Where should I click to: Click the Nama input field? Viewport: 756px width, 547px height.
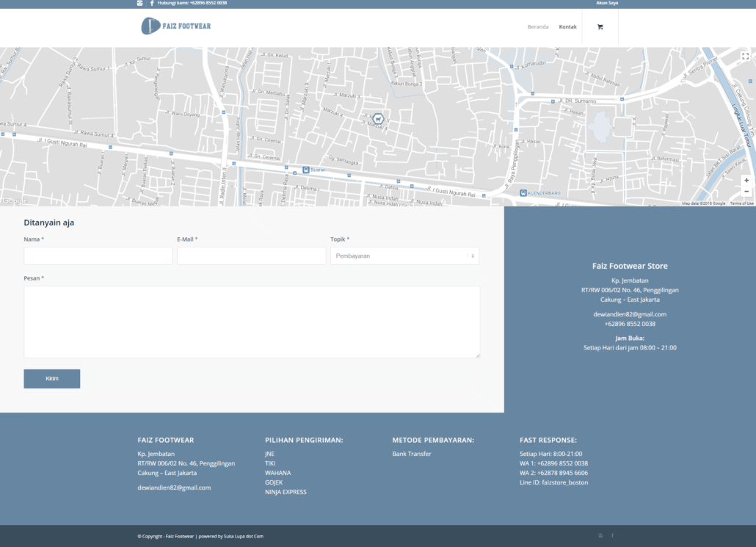[x=98, y=256]
